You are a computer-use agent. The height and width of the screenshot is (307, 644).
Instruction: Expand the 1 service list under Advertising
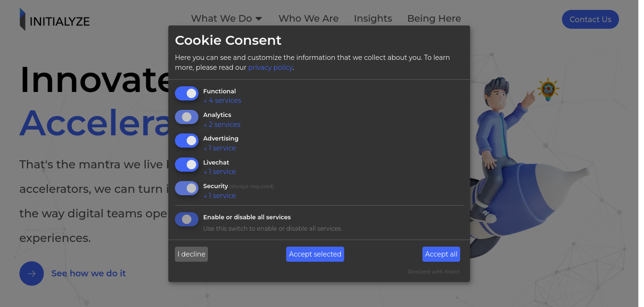pyautogui.click(x=219, y=148)
